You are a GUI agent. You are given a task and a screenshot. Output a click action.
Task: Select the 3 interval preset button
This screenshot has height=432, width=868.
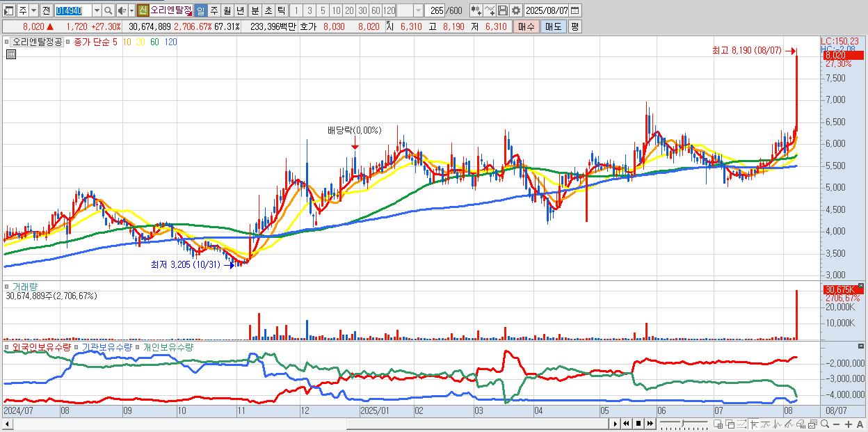tap(310, 11)
